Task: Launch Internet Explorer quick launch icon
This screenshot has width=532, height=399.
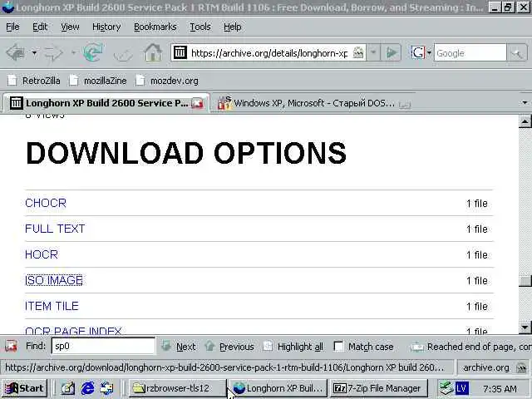Action: (x=87, y=388)
